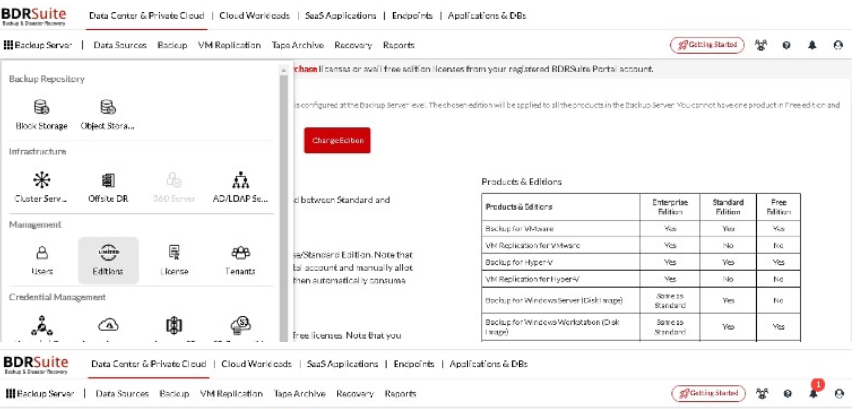The image size is (860, 409).
Task: Click 'VM Replication for VMware' table row
Action: pyautogui.click(x=641, y=245)
